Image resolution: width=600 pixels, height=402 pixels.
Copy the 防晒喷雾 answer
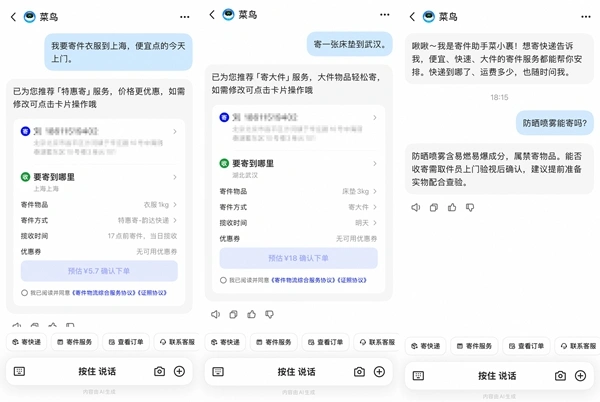click(x=434, y=207)
